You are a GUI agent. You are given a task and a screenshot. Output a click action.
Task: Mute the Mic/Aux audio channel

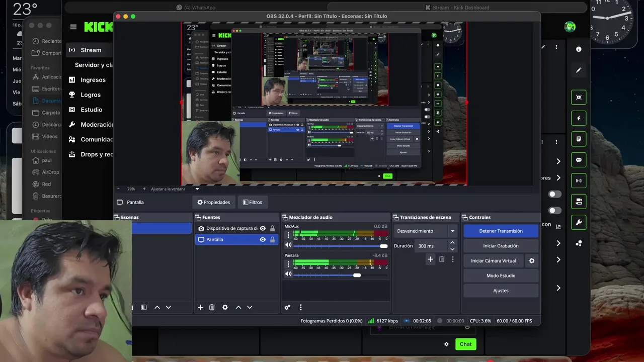pos(288,245)
